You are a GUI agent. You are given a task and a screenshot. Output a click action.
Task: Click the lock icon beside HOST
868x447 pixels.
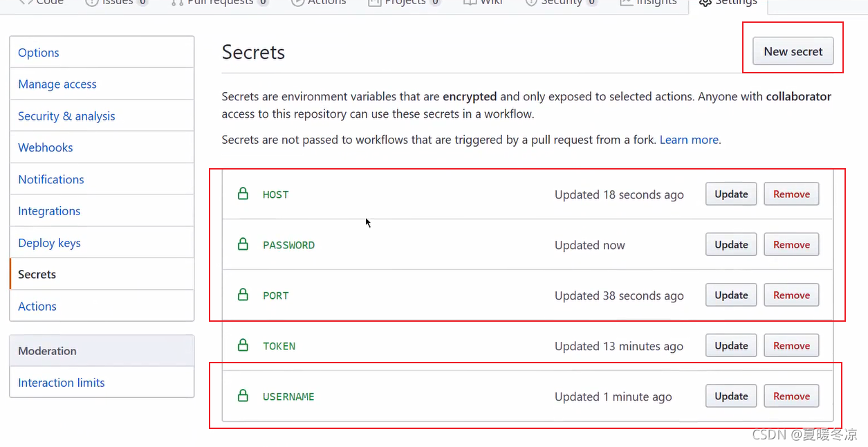click(x=243, y=194)
